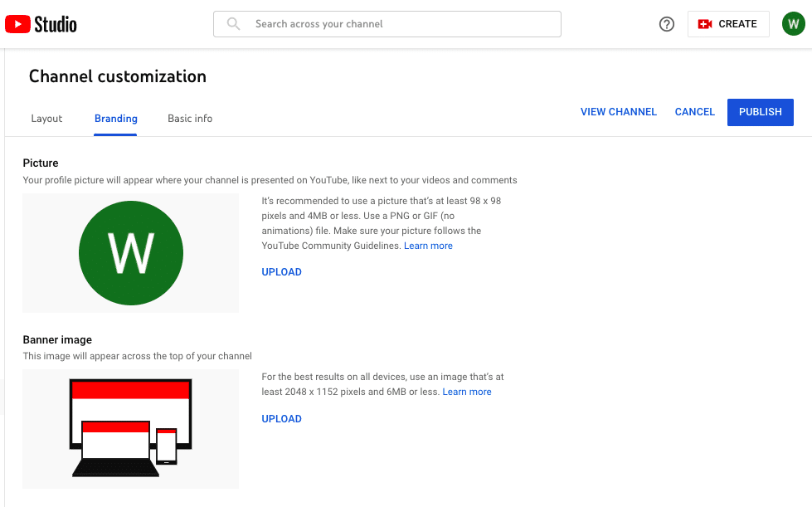Click the smartphone graphic in banner preview
812x507 pixels.
[x=166, y=446]
